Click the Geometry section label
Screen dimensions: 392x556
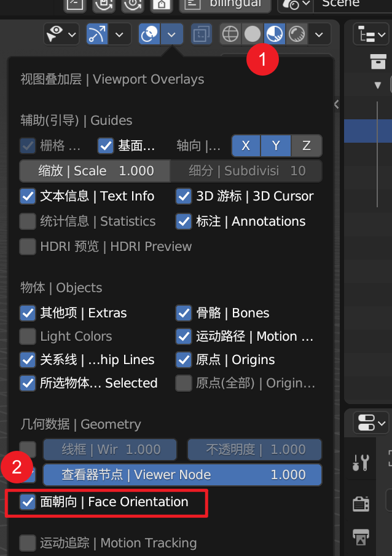coord(80,424)
